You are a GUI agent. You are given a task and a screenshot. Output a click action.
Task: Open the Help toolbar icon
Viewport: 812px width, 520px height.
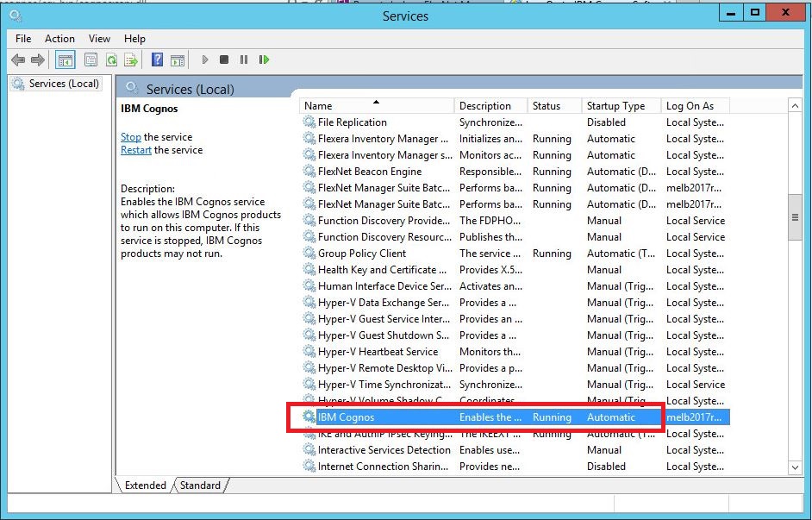(157, 60)
